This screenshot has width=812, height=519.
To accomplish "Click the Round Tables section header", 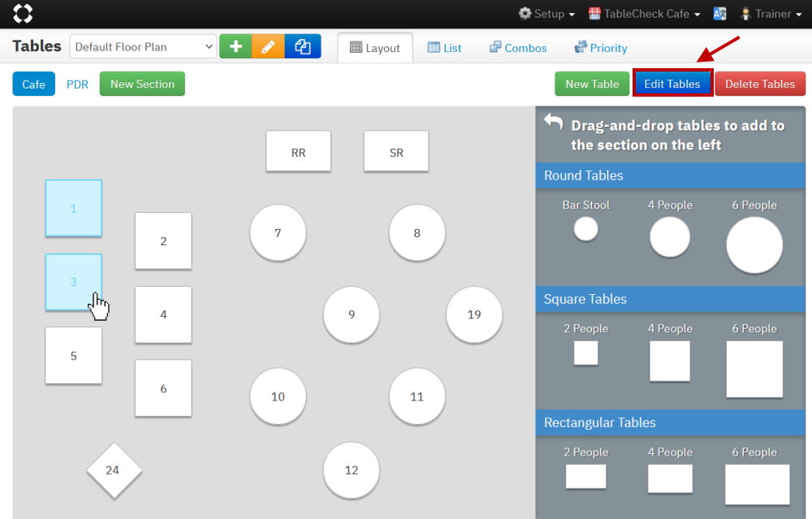I will pyautogui.click(x=670, y=175).
